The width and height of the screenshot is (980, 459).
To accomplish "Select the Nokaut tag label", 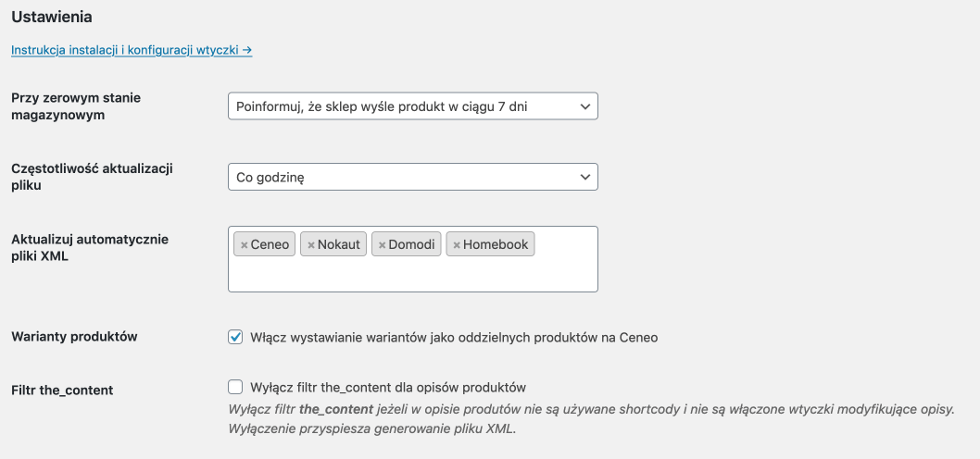I will [x=339, y=245].
